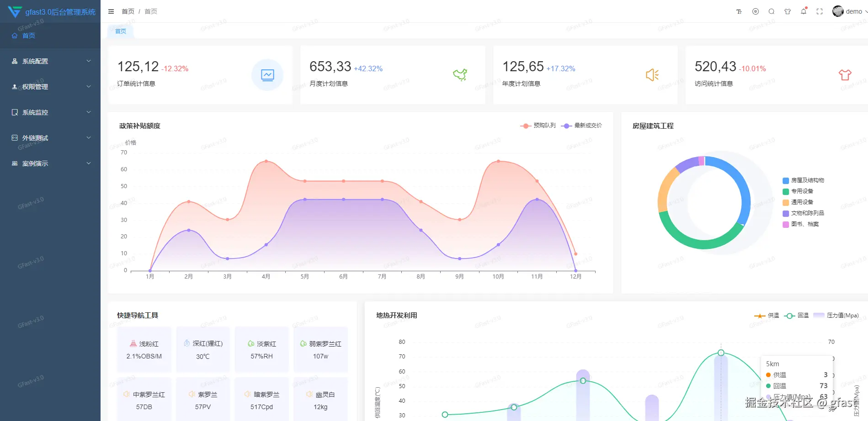Click the order statistics chart icon
The height and width of the screenshot is (421, 868).
(267, 75)
